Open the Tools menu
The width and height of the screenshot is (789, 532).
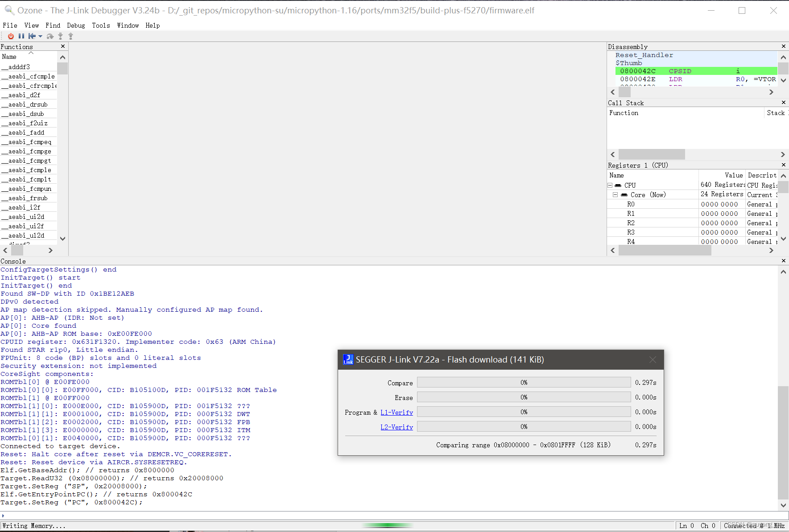pyautogui.click(x=101, y=25)
